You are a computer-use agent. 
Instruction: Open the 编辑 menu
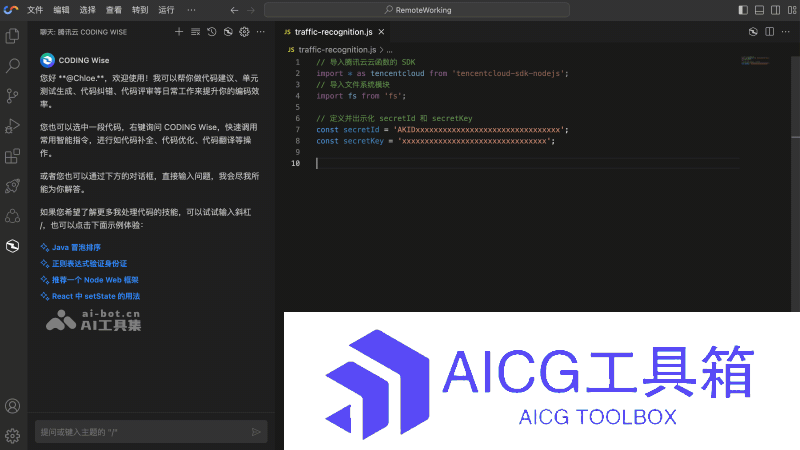tap(61, 10)
